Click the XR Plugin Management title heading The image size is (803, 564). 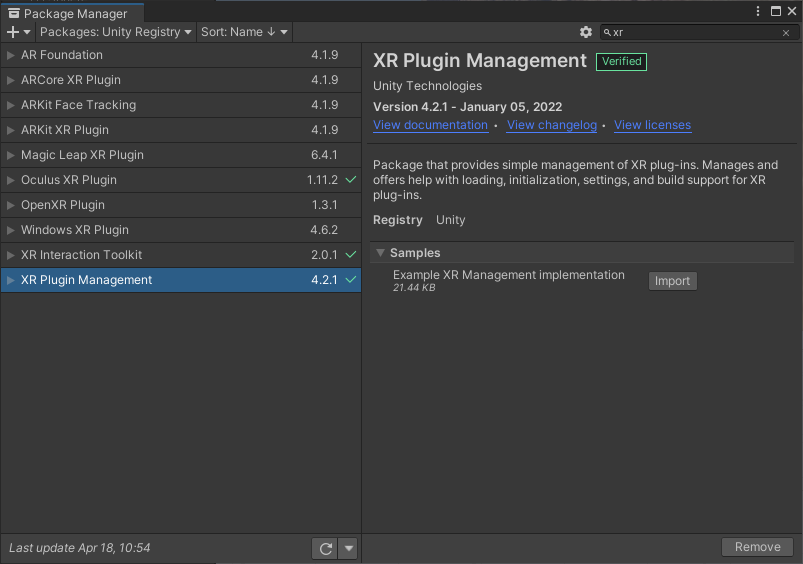point(480,60)
